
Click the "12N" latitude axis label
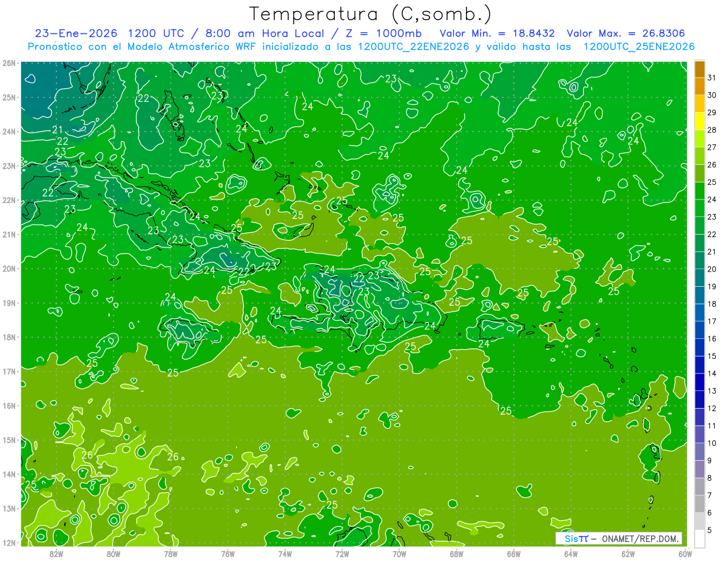[x=8, y=543]
